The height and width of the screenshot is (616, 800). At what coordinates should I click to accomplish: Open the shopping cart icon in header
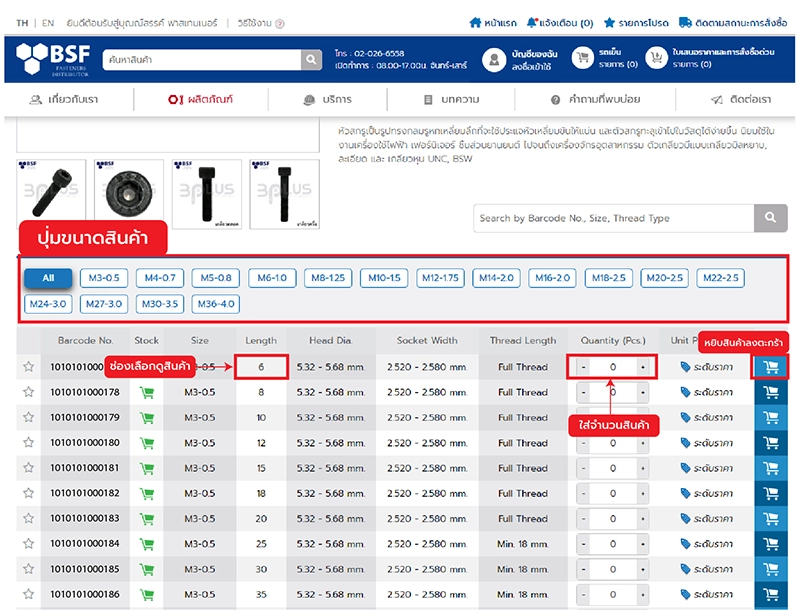[581, 59]
